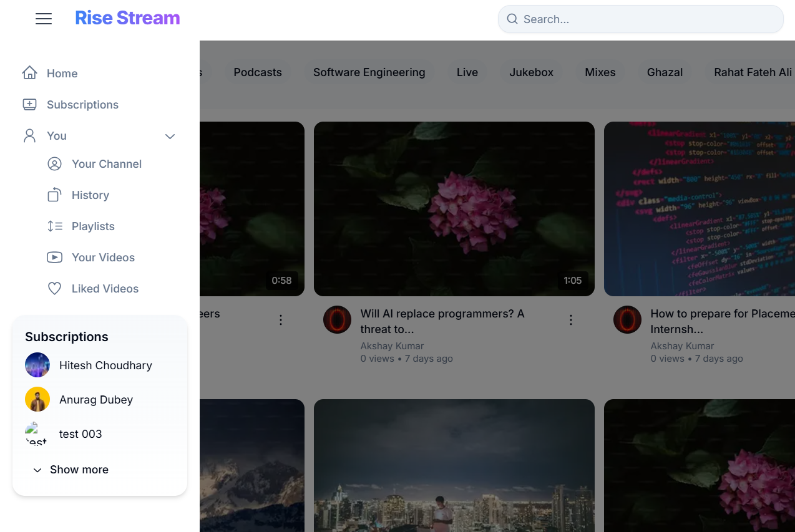Image resolution: width=795 pixels, height=532 pixels.
Task: Click the Anurag Dubey subscription name
Action: coord(96,399)
